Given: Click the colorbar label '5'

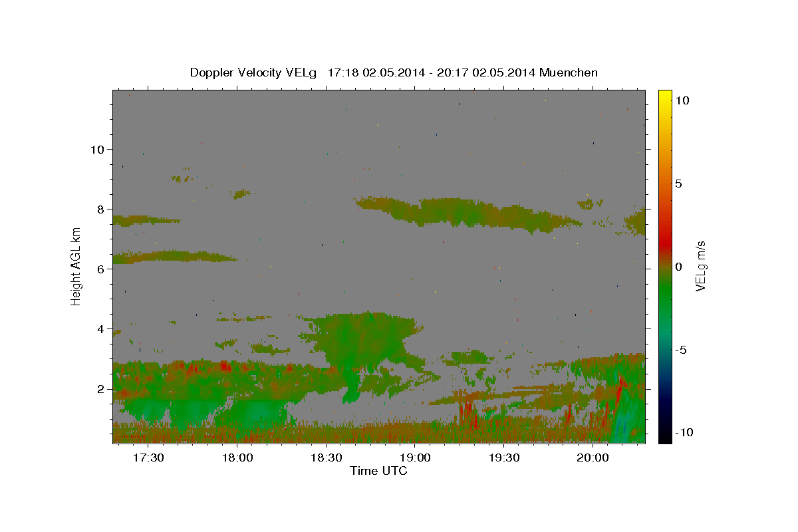Looking at the screenshot, I should (678, 184).
